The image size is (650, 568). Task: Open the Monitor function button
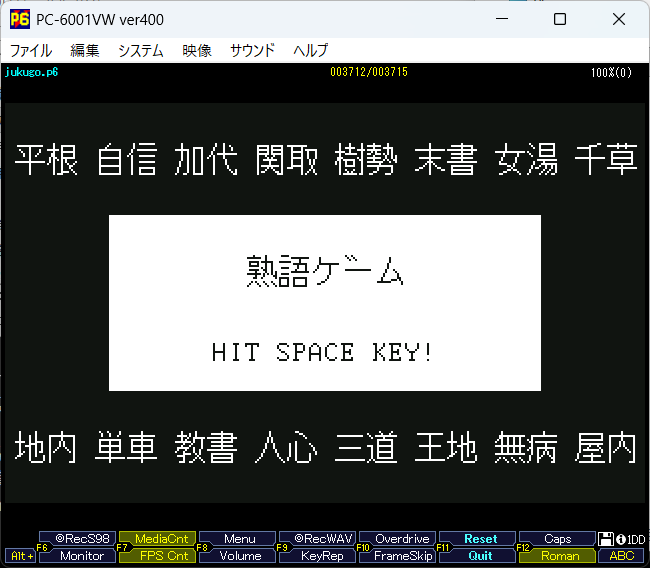coord(79,556)
